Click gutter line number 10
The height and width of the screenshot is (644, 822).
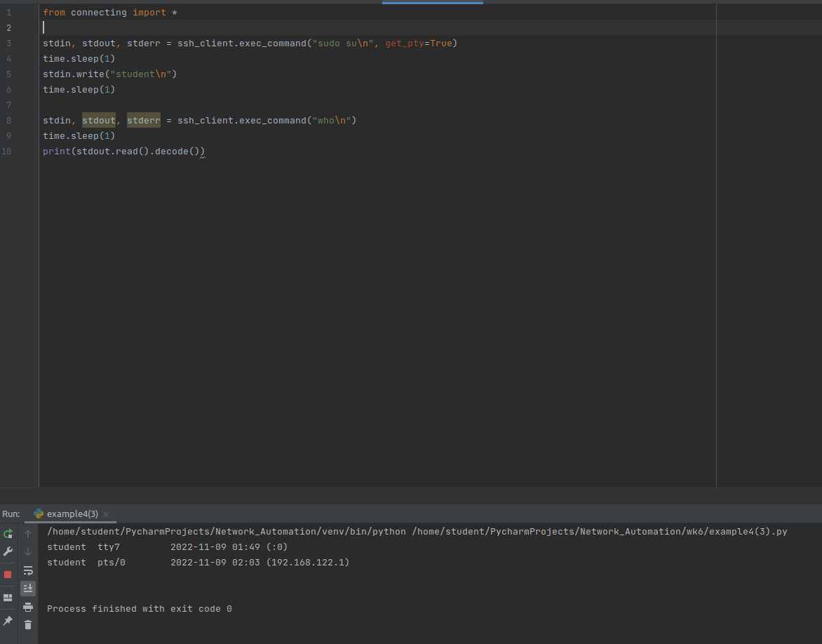click(6, 152)
